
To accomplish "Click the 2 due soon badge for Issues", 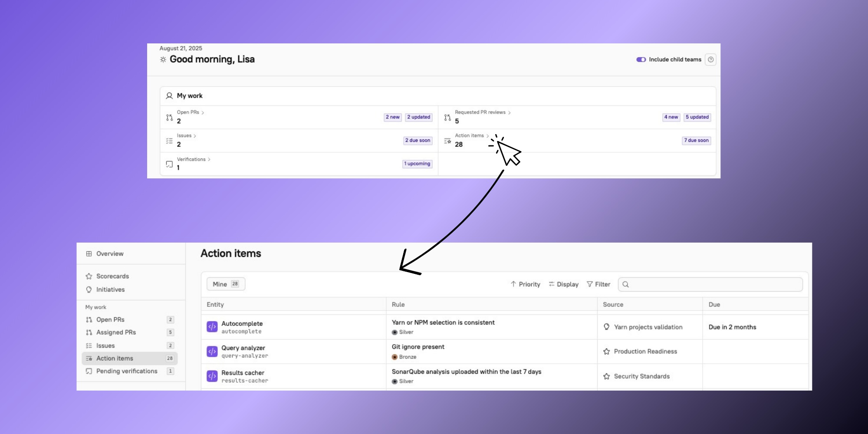I will click(418, 141).
